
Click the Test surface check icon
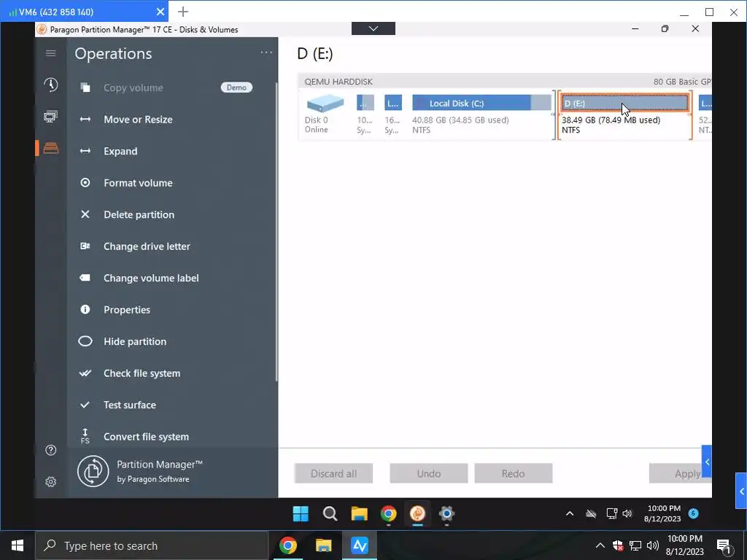click(x=85, y=405)
